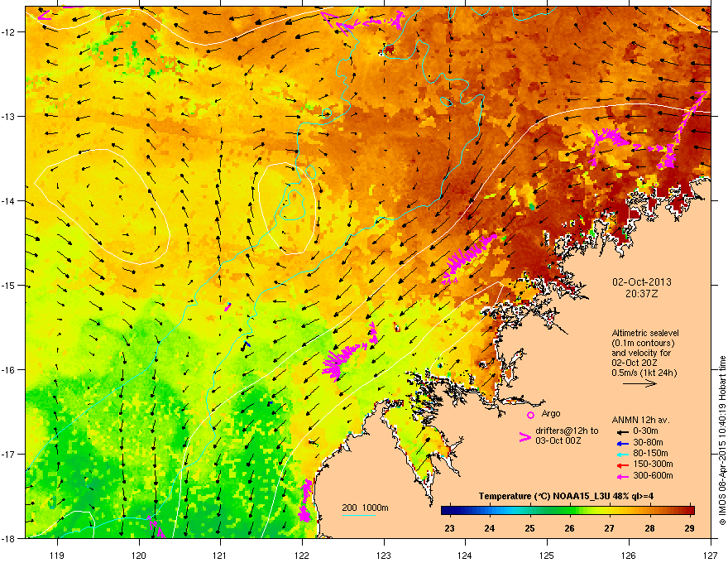
Task: Click the 0.5m/s velocity scale arrow
Action: pyautogui.click(x=639, y=383)
